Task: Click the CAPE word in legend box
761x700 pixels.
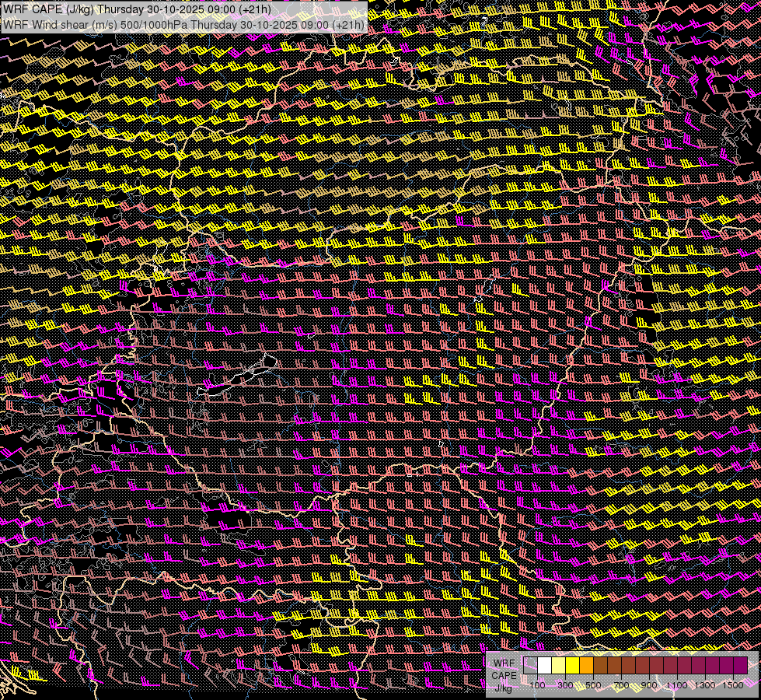Action: point(504,675)
